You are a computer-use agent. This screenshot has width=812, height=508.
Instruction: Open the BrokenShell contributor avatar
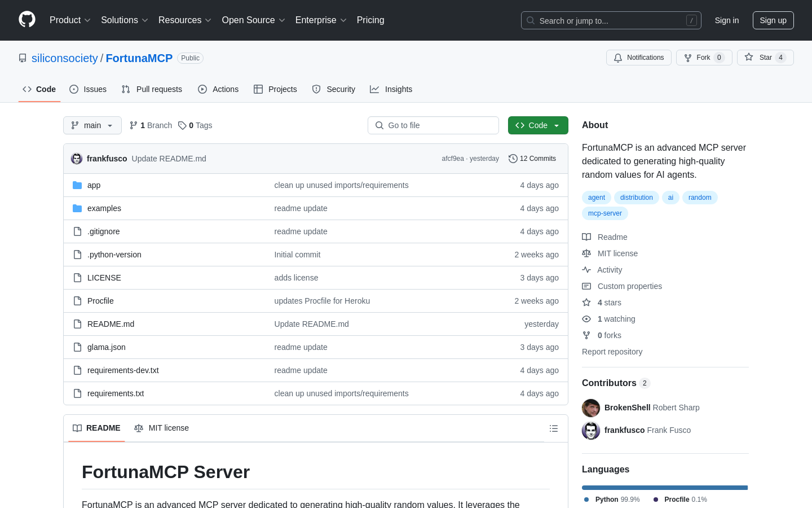[x=591, y=408]
